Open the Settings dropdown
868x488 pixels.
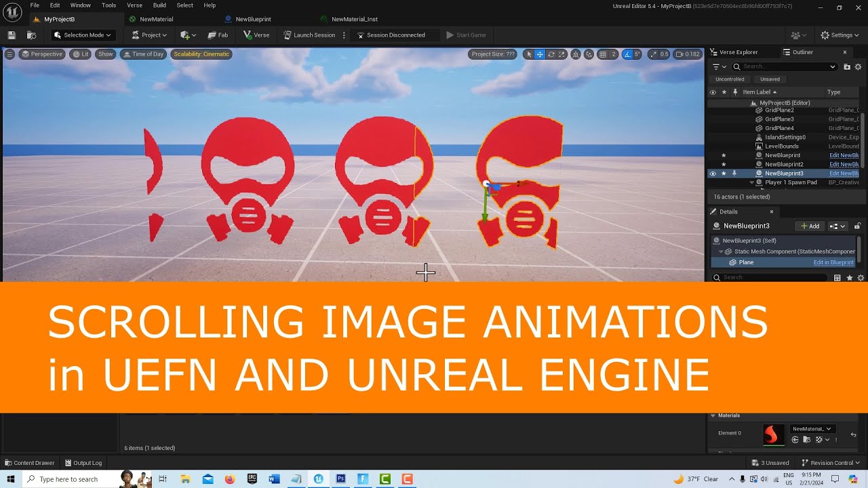tap(840, 35)
